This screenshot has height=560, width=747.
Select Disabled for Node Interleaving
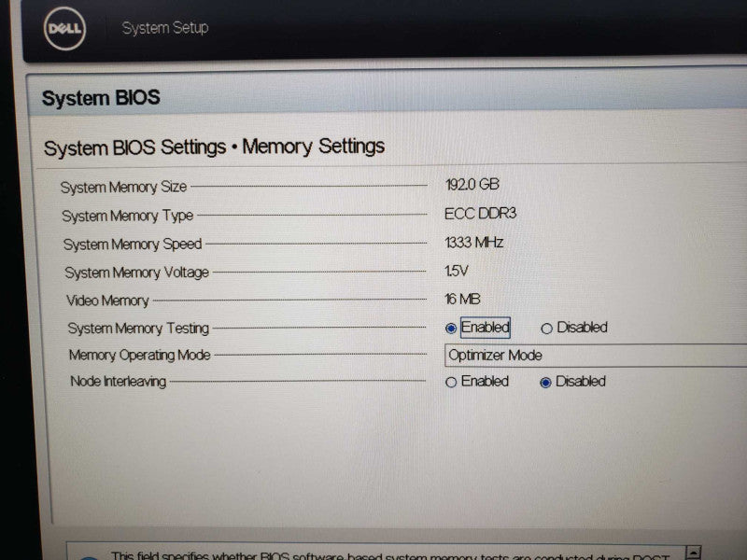point(545,382)
